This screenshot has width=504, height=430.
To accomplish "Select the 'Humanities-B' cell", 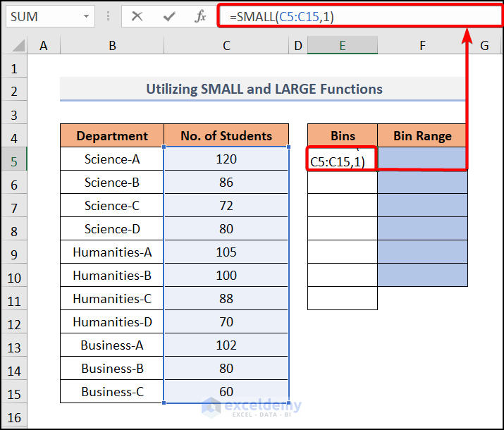I will coord(112,276).
